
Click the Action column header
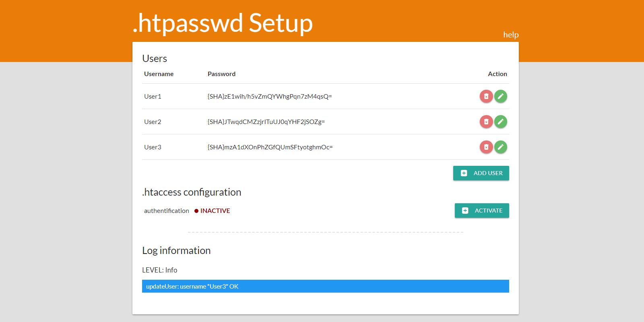[497, 74]
